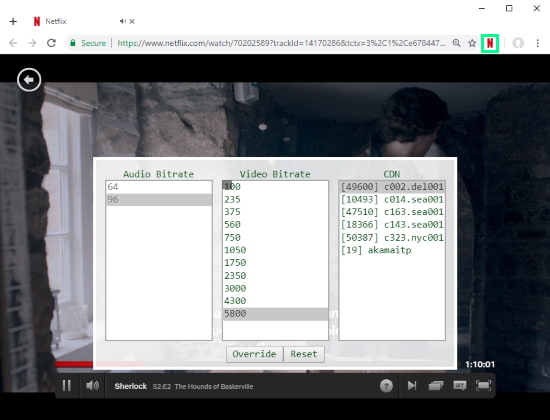The width and height of the screenshot is (550, 420).
Task: Bookmark this page with the star icon
Action: [472, 43]
